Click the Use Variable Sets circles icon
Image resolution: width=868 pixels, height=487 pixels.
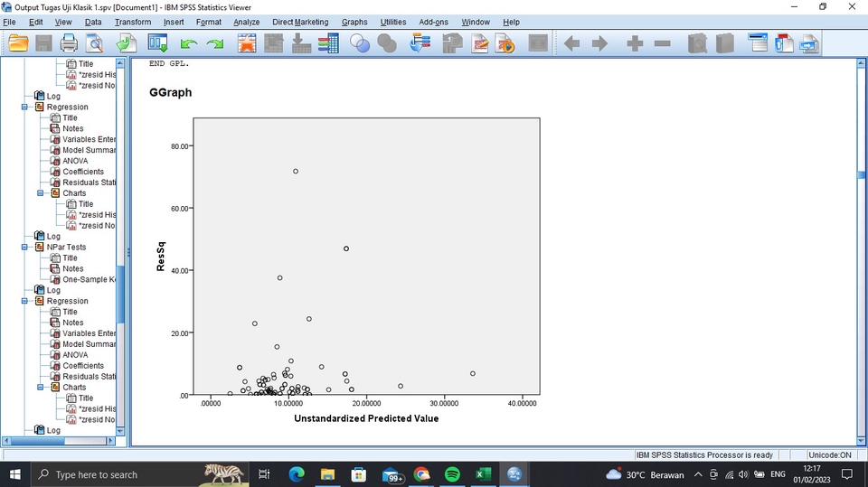[x=360, y=43]
